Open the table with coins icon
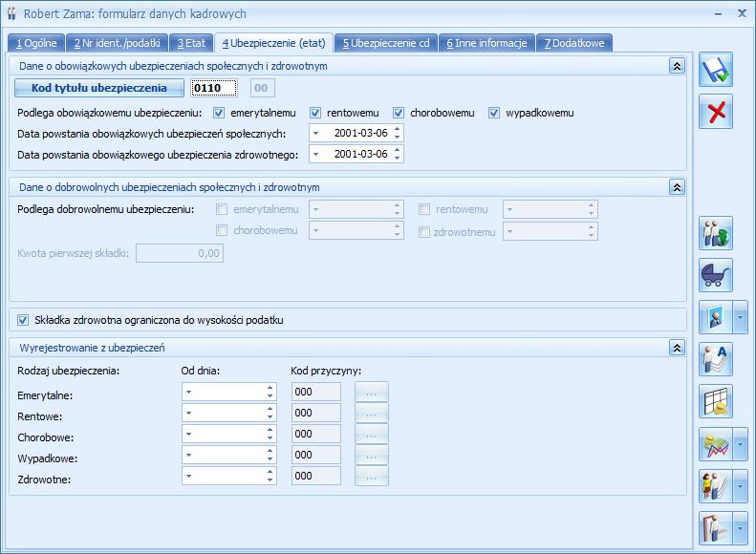Screen dimensions: 756x554 coord(715,401)
